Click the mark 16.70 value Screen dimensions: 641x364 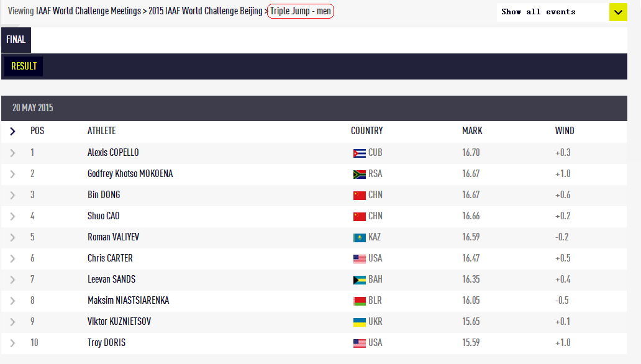pyautogui.click(x=471, y=153)
